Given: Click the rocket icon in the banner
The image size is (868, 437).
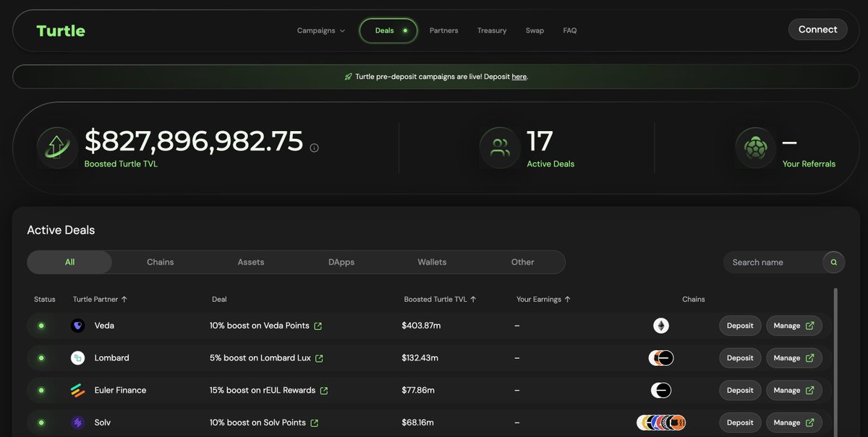Looking at the screenshot, I should pos(349,77).
